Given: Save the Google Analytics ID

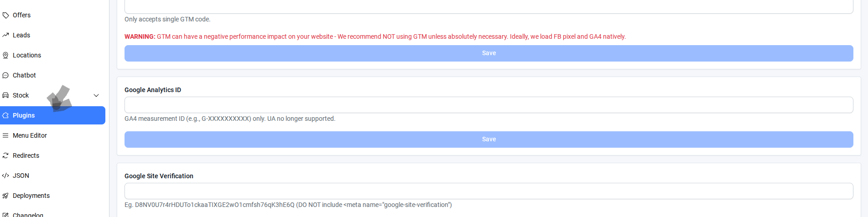Looking at the screenshot, I should 489,139.
